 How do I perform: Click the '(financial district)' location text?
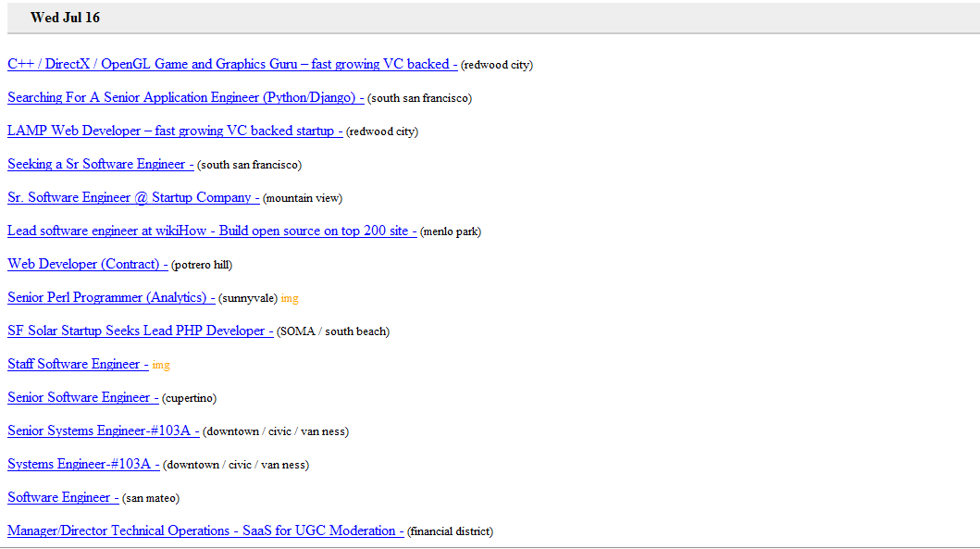coord(450,531)
